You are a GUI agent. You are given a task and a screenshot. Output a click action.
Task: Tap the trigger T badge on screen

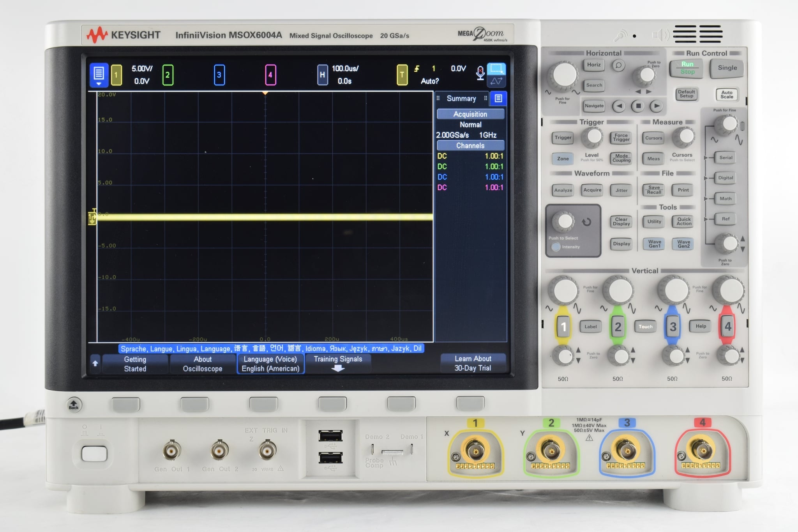[402, 75]
